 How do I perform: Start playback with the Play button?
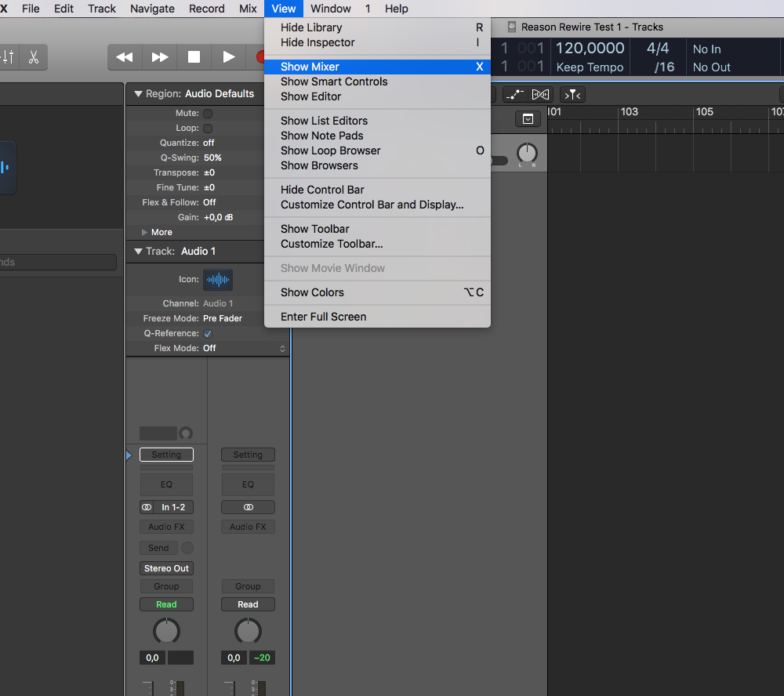(228, 56)
